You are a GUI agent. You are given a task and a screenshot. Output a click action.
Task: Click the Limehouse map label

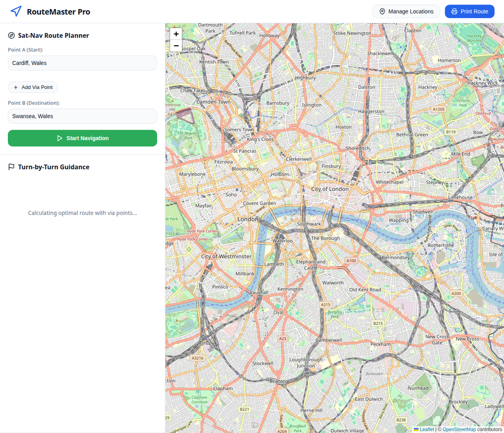pyautogui.click(x=461, y=197)
